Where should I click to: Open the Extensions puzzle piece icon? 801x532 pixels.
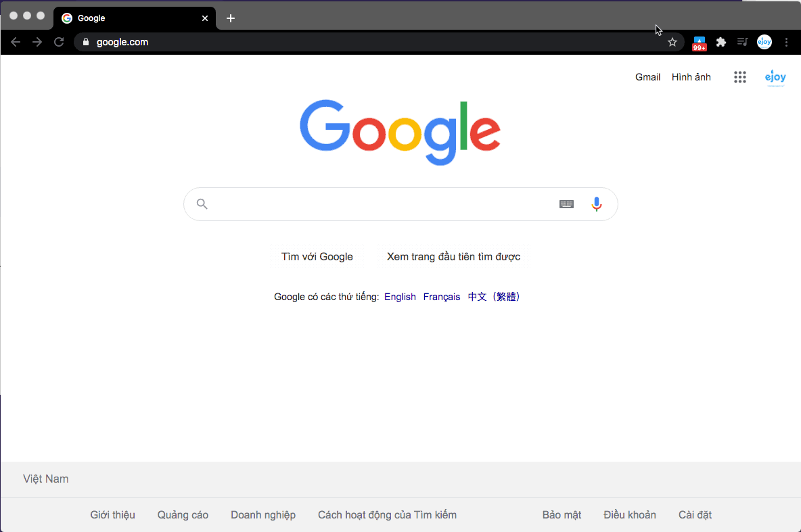(x=720, y=42)
